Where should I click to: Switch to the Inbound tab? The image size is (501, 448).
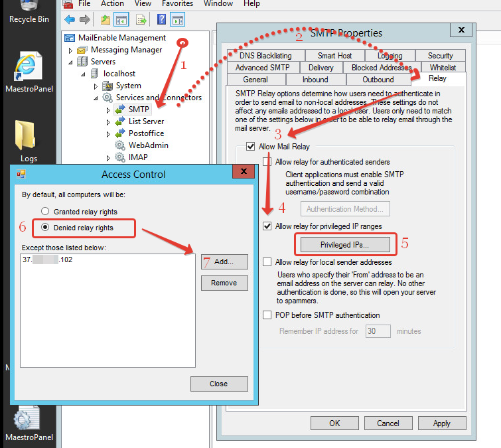(315, 79)
